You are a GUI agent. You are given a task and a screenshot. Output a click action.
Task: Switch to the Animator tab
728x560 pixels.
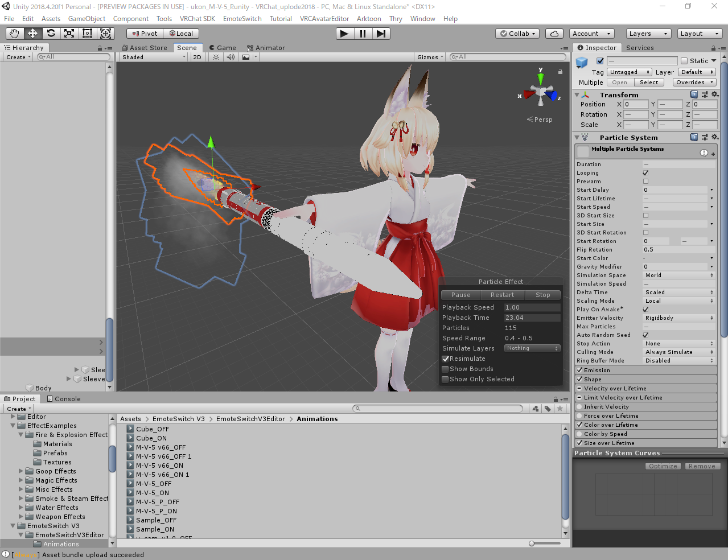point(266,48)
